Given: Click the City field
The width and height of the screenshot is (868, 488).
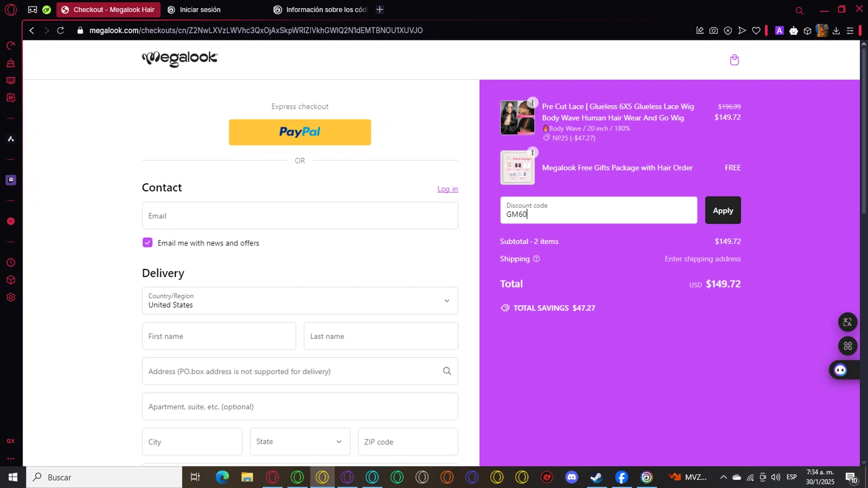Looking at the screenshot, I should (192, 442).
